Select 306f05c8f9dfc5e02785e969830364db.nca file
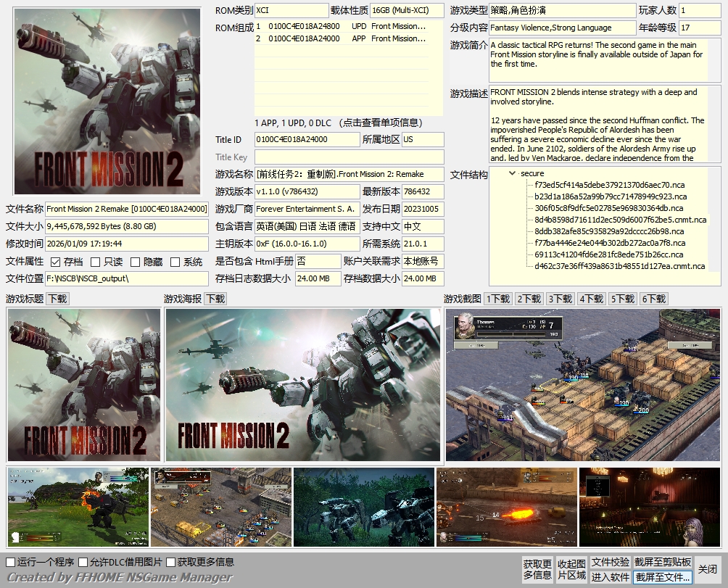This screenshot has height=588, width=728. [608, 208]
